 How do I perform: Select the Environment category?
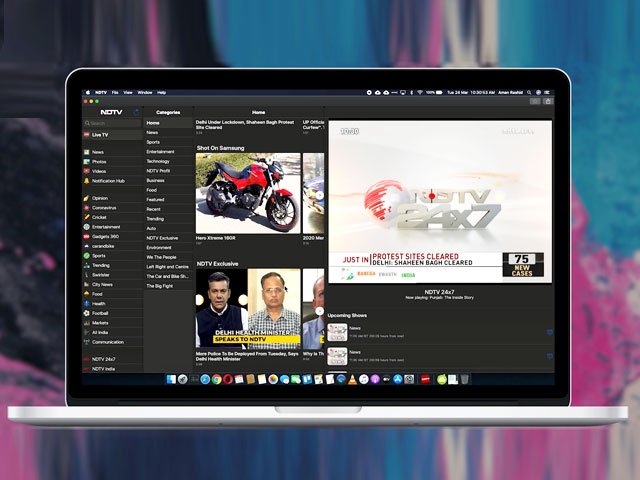point(168,247)
